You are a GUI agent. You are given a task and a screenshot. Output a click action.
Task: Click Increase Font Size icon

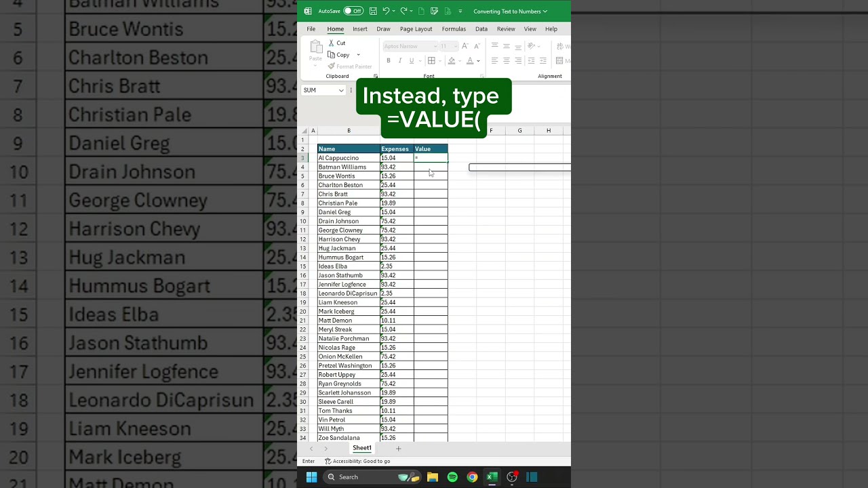[x=465, y=46]
